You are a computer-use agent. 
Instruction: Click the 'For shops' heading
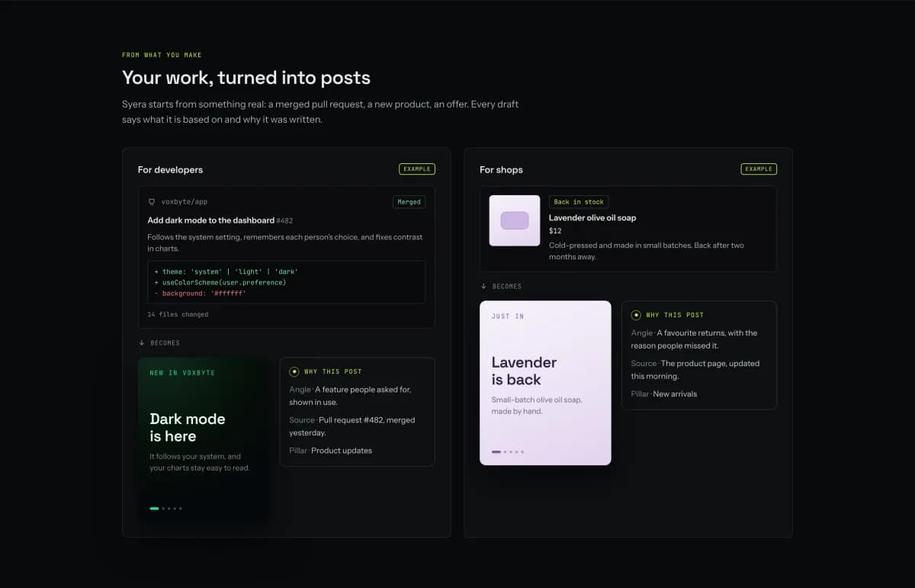point(501,169)
